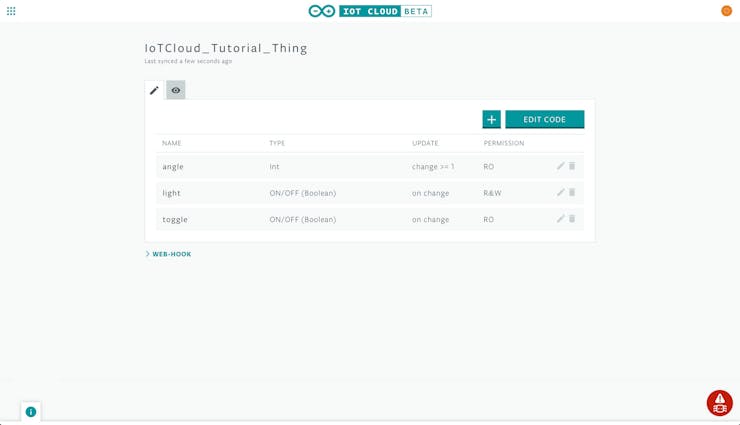Click the red alert bug icon
Viewport: 740px width, 425px height.
click(x=720, y=403)
